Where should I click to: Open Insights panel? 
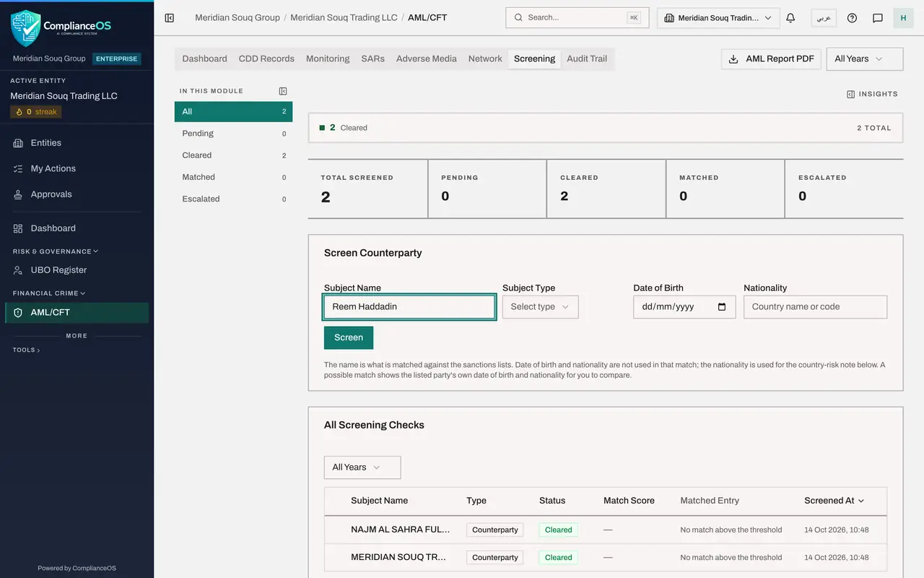point(872,94)
